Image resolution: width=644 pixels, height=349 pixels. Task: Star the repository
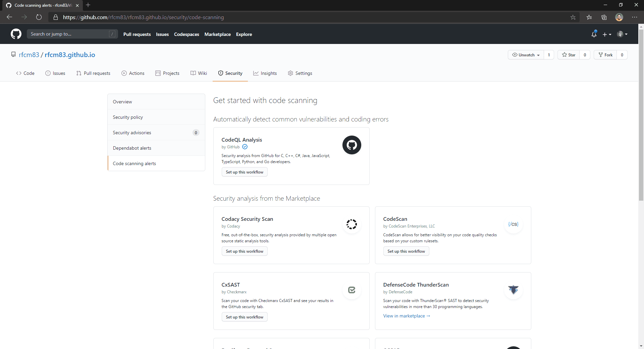coord(569,55)
